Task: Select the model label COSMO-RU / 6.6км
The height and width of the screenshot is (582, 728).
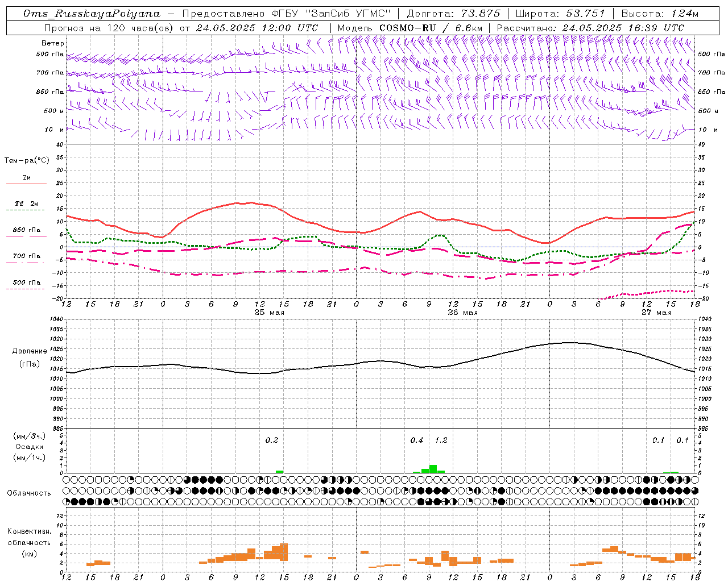Action: coord(431,28)
